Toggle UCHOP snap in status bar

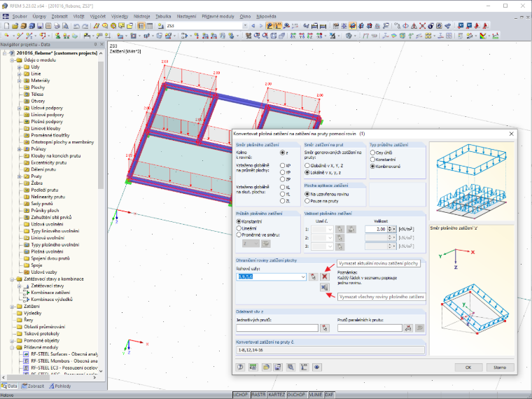point(241,395)
